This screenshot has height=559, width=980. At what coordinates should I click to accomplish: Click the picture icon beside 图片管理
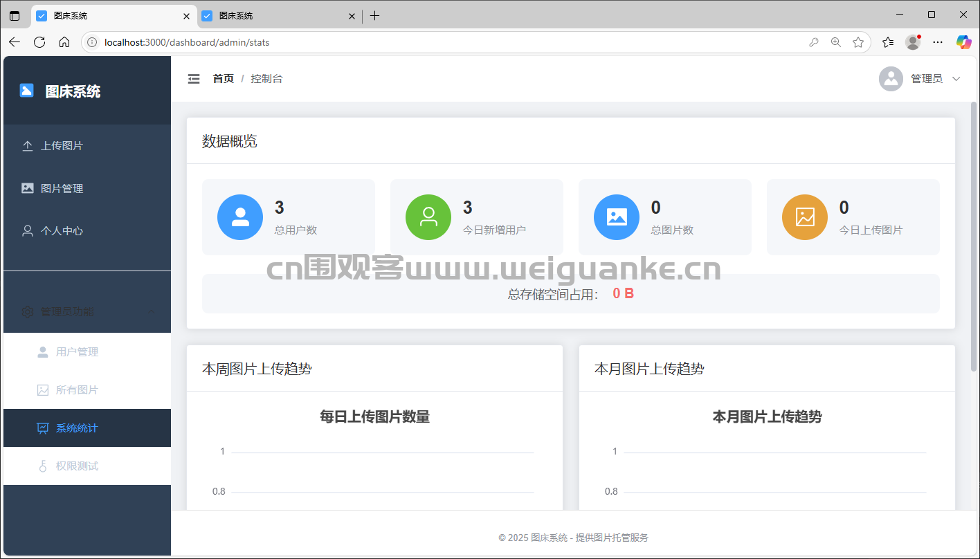click(28, 188)
